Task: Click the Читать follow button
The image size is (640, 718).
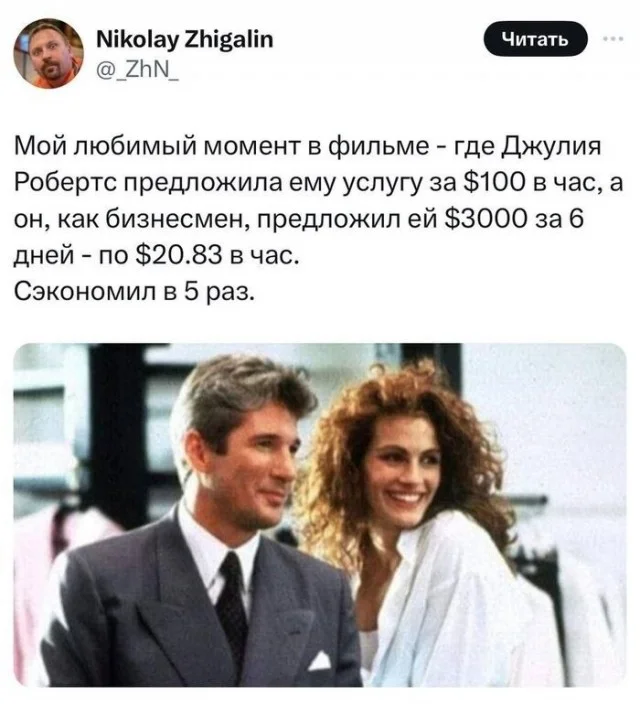Action: pos(535,40)
